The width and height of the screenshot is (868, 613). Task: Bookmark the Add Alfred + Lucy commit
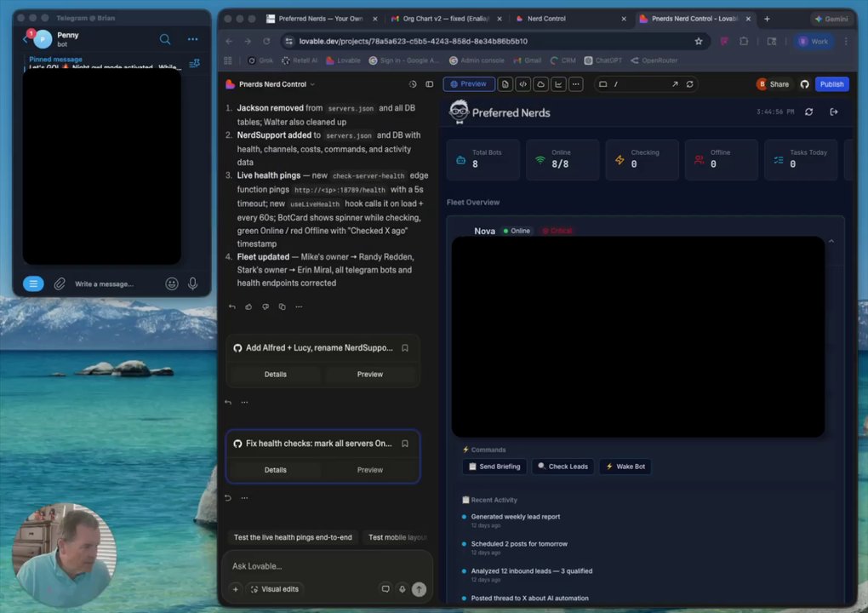click(405, 348)
